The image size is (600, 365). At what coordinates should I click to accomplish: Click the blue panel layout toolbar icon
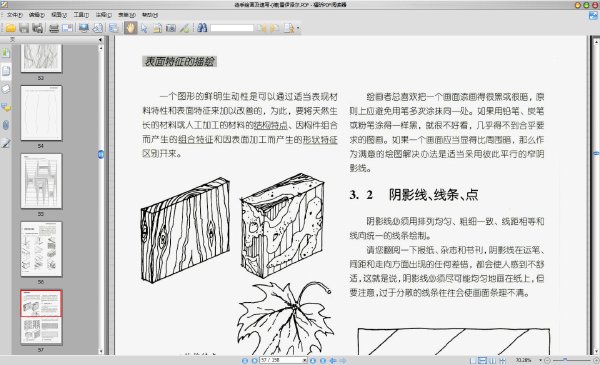pos(113,28)
